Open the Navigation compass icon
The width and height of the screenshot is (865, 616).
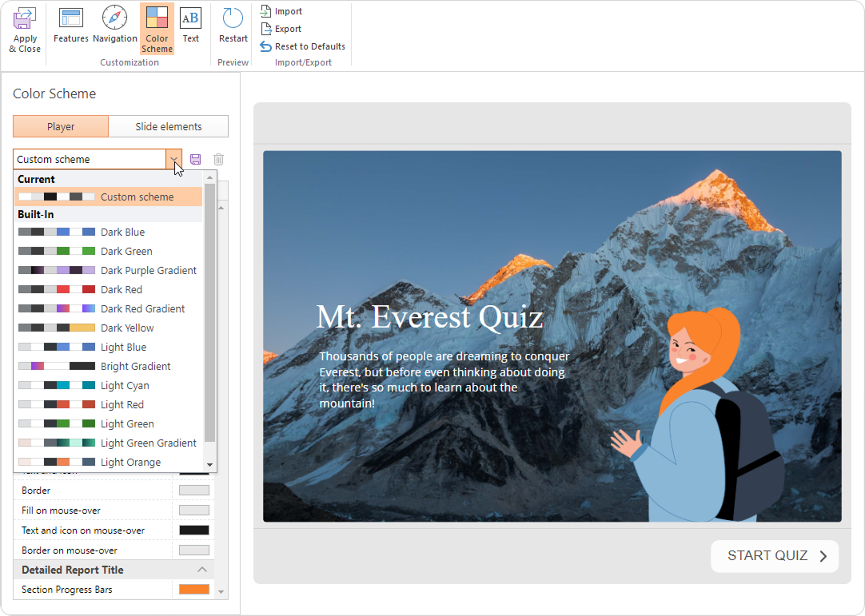click(115, 19)
